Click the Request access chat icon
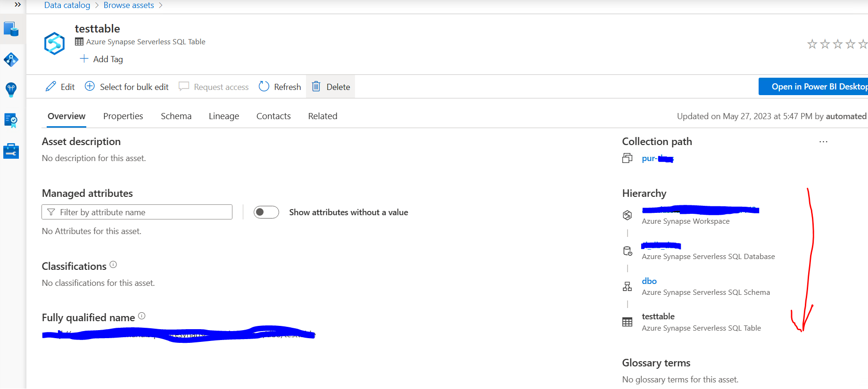868x389 pixels. point(184,87)
